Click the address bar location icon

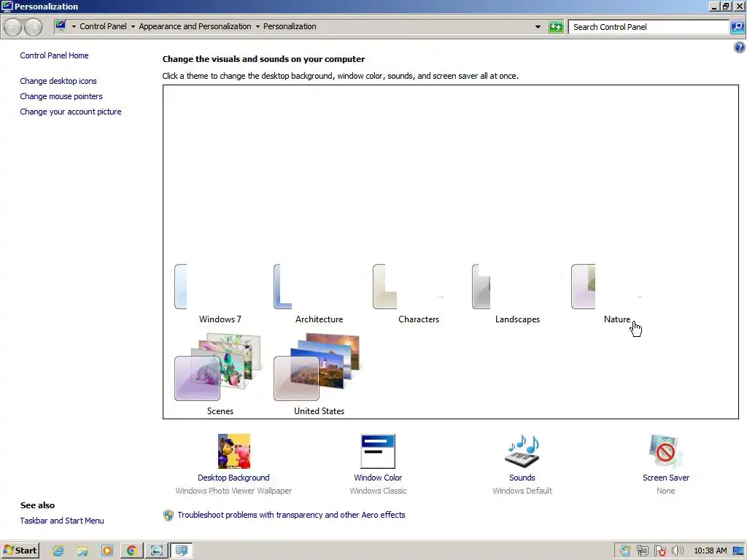tap(61, 26)
